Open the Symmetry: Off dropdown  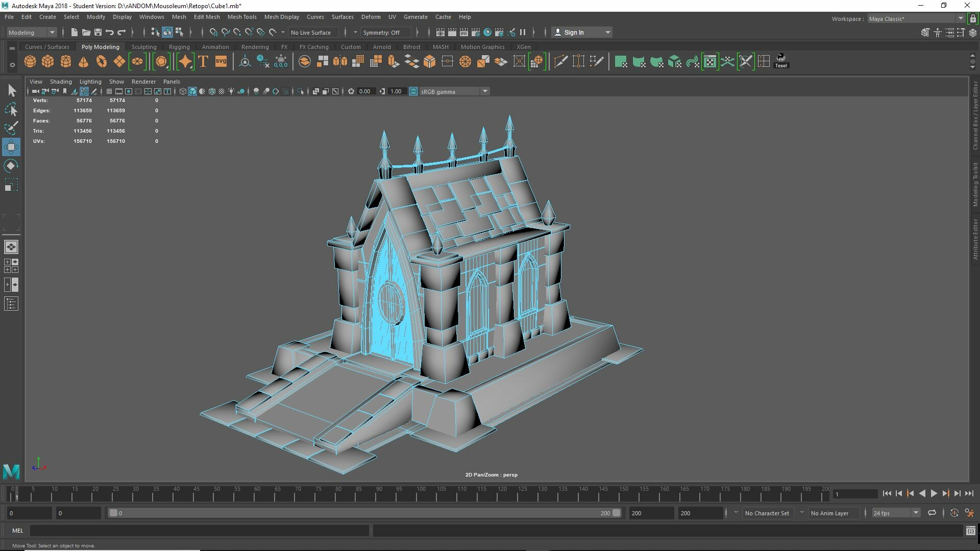[x=385, y=32]
